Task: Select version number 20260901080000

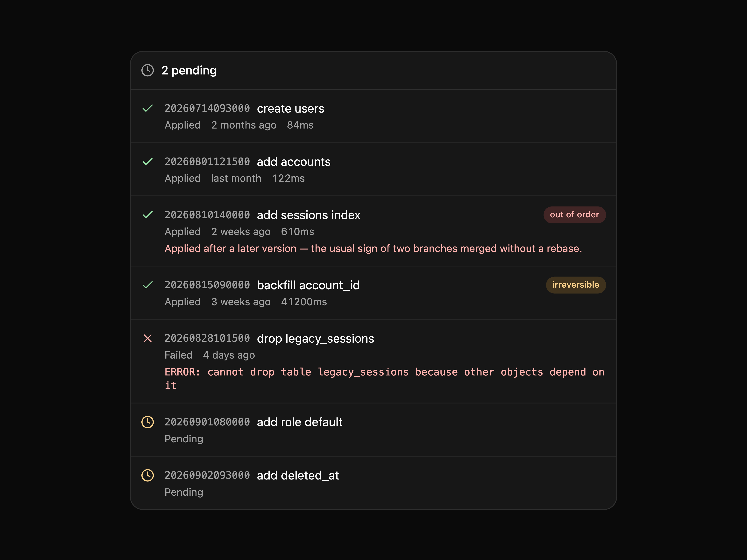Action: (x=207, y=422)
